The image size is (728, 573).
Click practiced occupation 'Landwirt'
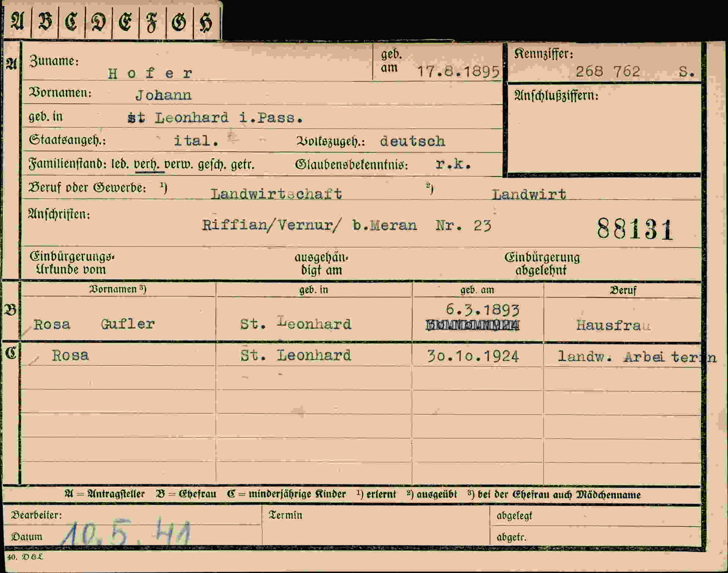coord(529,194)
